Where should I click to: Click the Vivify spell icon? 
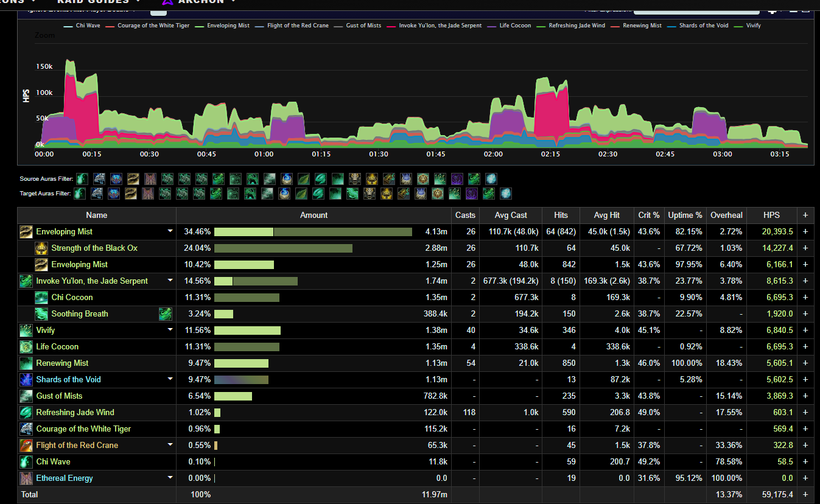click(x=26, y=330)
